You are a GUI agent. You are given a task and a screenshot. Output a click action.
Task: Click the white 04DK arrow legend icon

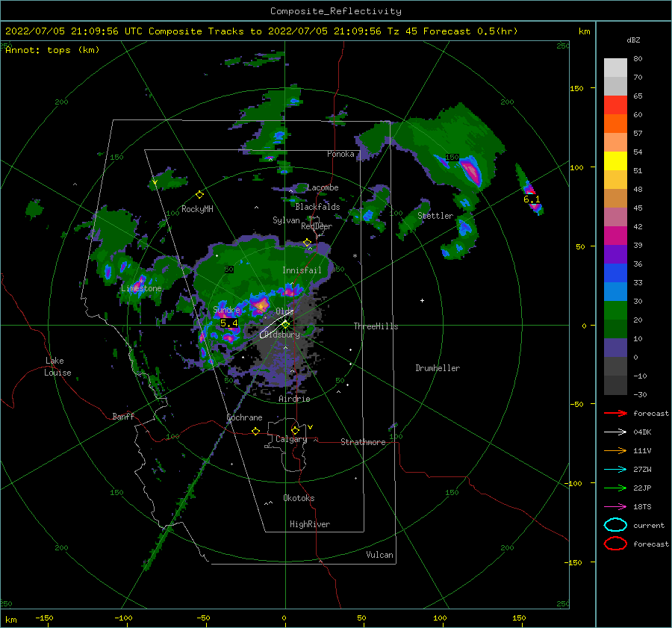(615, 432)
